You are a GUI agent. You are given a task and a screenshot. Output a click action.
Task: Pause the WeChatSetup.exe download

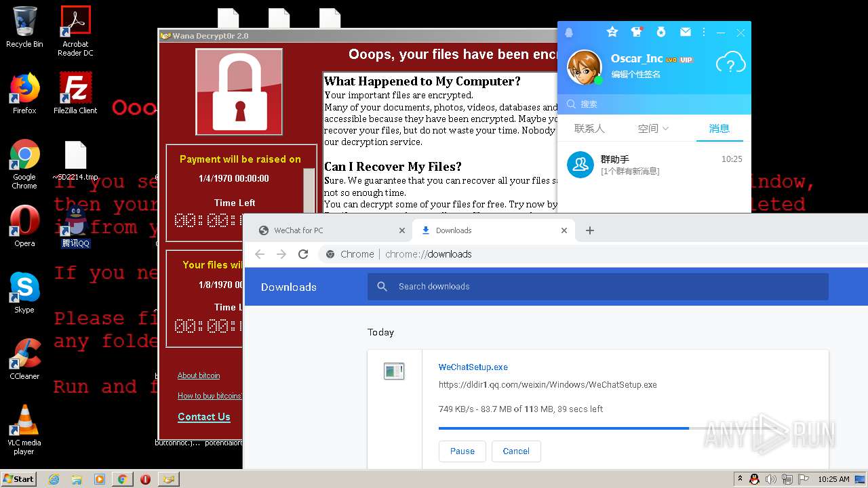tap(462, 451)
